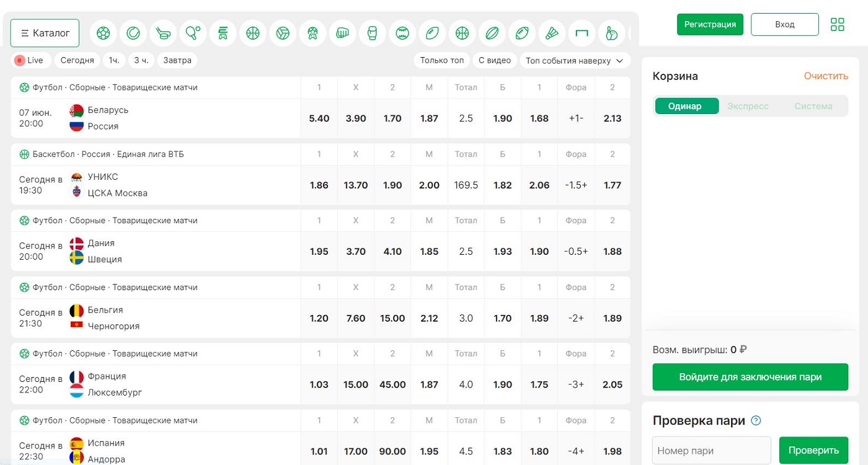The image size is (868, 465).
Task: Click the Вход login button
Action: (x=785, y=24)
